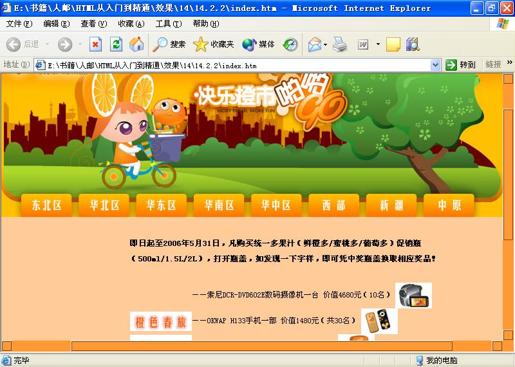Click the horizontal scrollbar thumb
The width and height of the screenshot is (515, 367).
(x=262, y=346)
